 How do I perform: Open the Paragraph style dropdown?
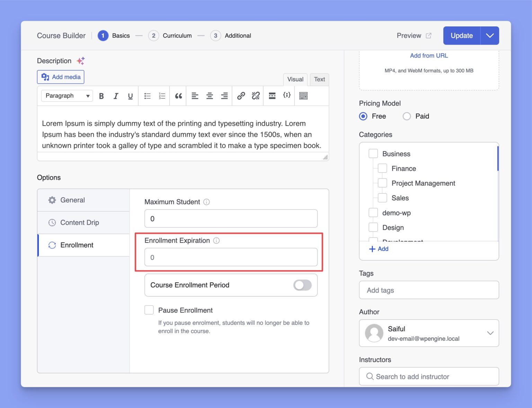point(66,96)
